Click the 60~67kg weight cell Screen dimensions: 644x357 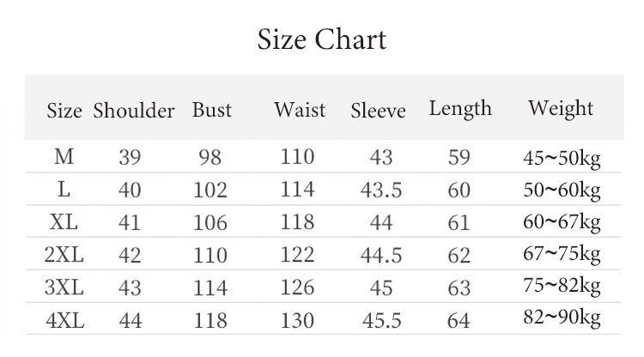point(561,222)
